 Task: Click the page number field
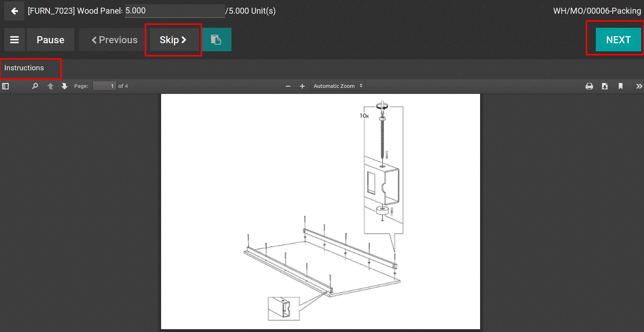104,86
